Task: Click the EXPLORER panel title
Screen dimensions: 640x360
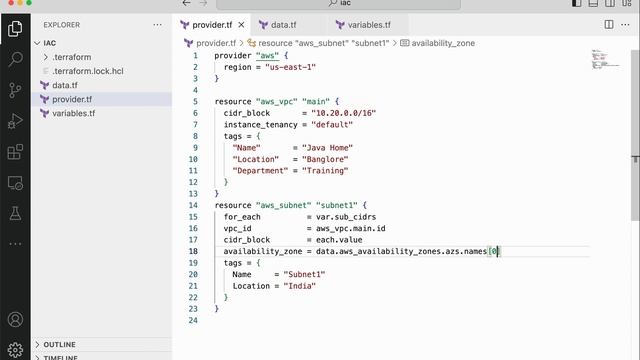Action: click(x=62, y=25)
